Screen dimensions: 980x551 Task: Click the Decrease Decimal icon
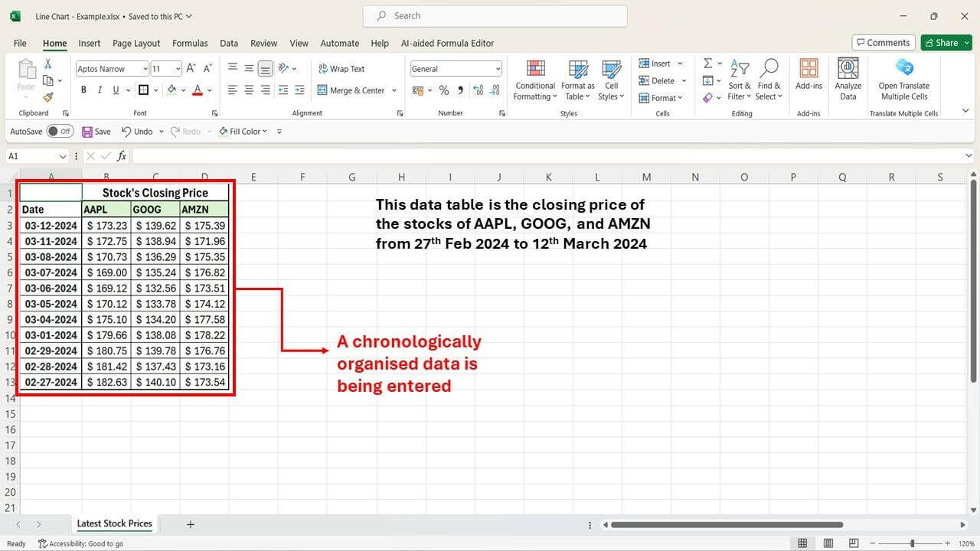[495, 90]
